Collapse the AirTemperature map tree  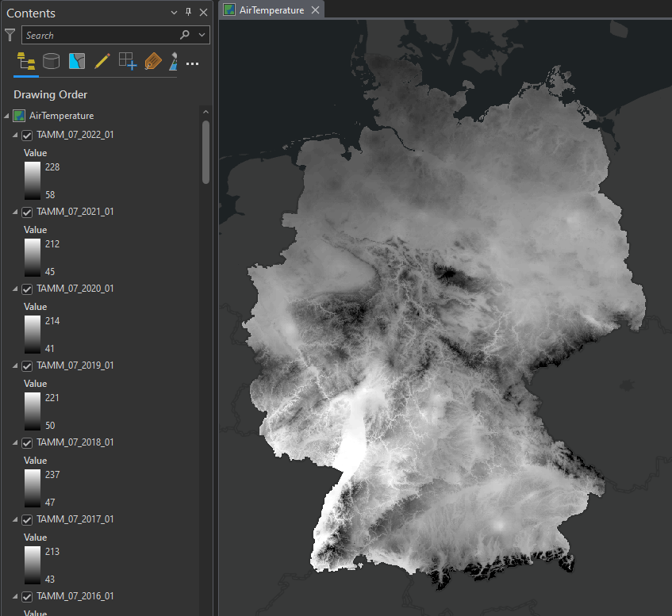pyautogui.click(x=7, y=116)
